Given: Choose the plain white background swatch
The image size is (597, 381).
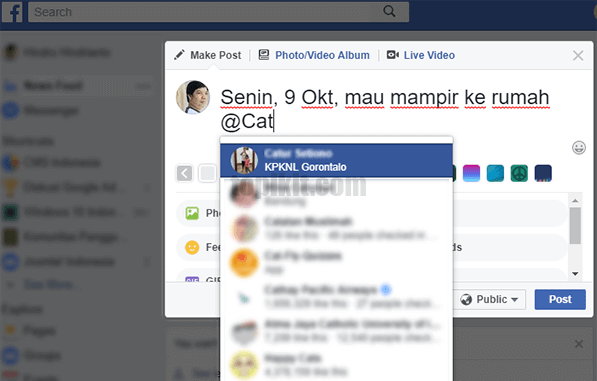Looking at the screenshot, I should pos(208,174).
